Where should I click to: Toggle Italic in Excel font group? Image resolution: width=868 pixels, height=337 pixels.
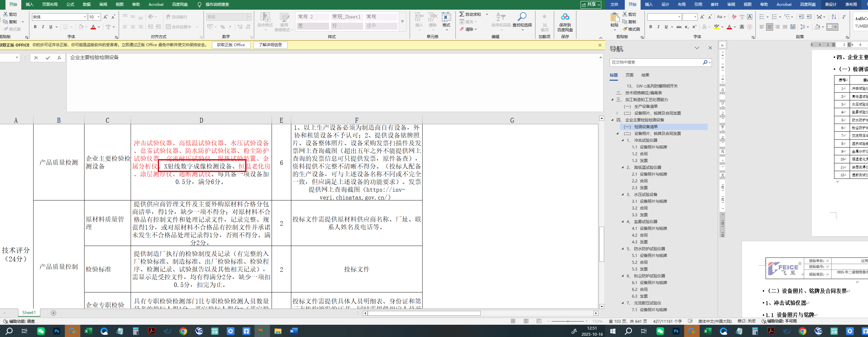43,27
